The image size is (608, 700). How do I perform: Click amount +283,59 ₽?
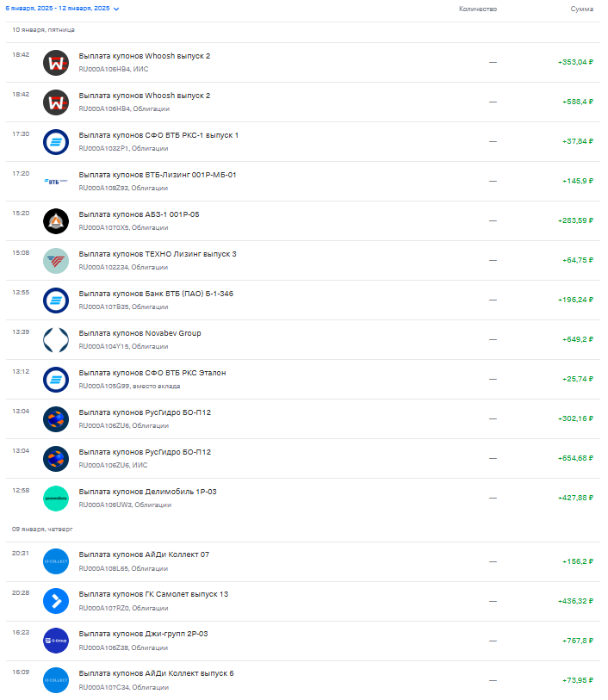click(575, 220)
